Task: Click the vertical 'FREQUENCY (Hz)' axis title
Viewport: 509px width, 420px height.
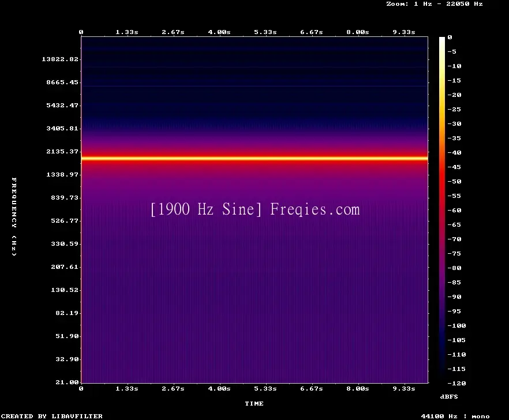Action: pyautogui.click(x=14, y=217)
